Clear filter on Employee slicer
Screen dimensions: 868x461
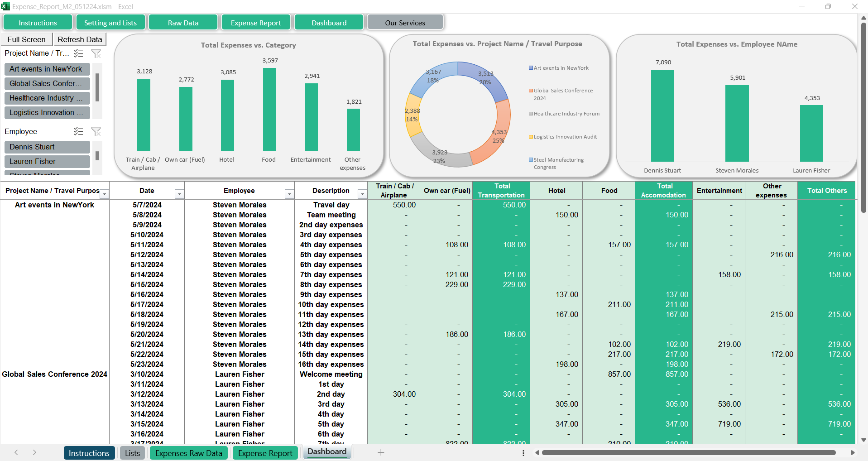coord(96,131)
